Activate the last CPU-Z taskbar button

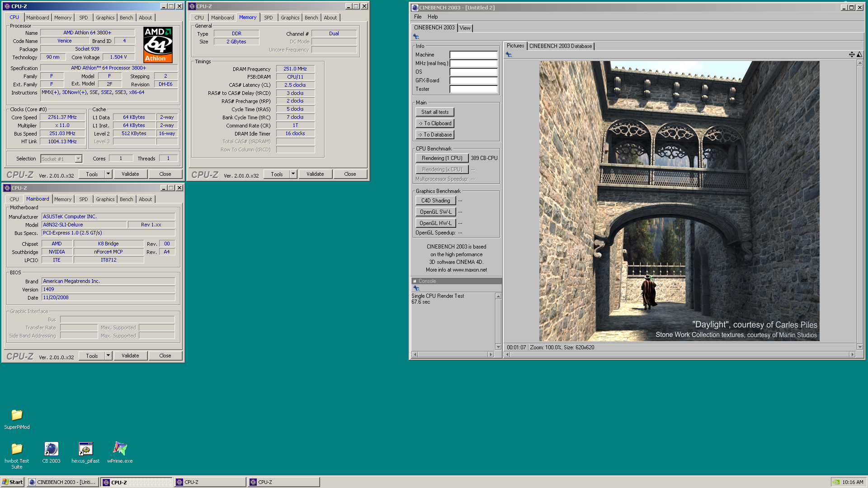[x=283, y=482]
